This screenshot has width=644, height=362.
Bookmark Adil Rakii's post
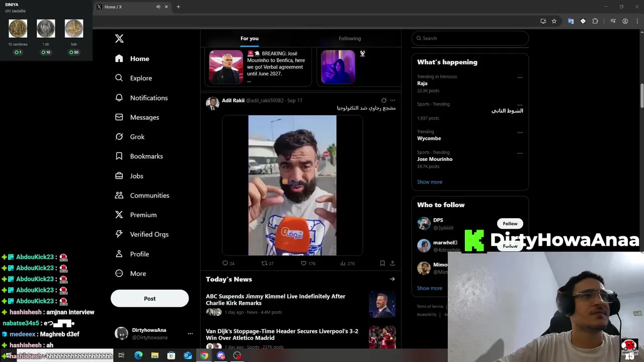tap(382, 263)
